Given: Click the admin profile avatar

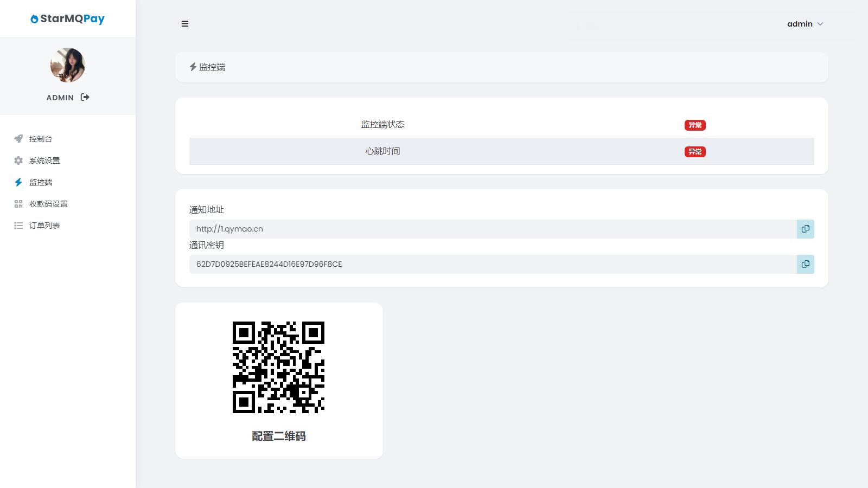Looking at the screenshot, I should [x=68, y=65].
